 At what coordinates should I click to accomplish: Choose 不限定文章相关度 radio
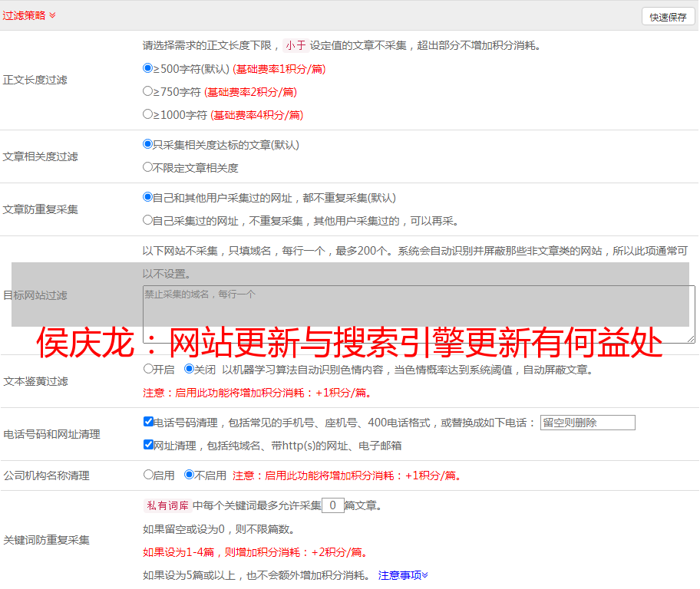147,167
